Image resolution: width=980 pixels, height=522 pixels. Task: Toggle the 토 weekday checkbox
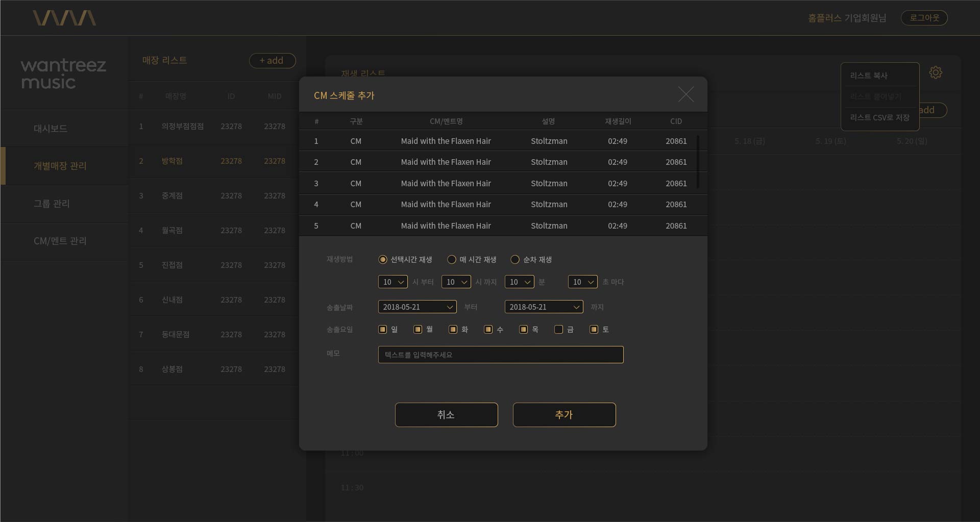click(594, 330)
